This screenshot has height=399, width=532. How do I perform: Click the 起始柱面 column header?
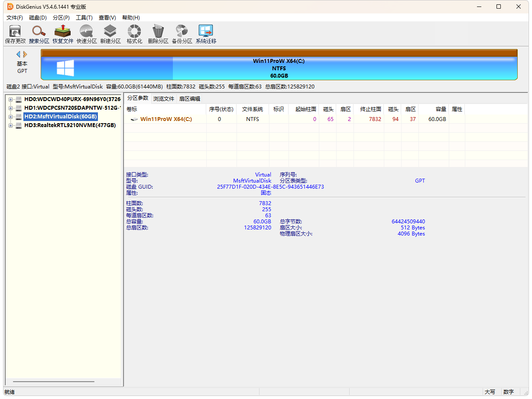click(x=304, y=109)
